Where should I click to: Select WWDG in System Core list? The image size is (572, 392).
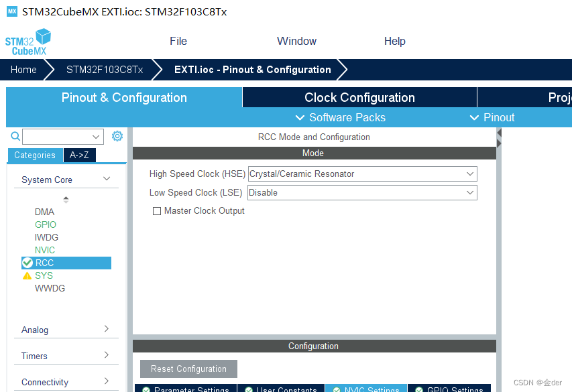pyautogui.click(x=50, y=288)
